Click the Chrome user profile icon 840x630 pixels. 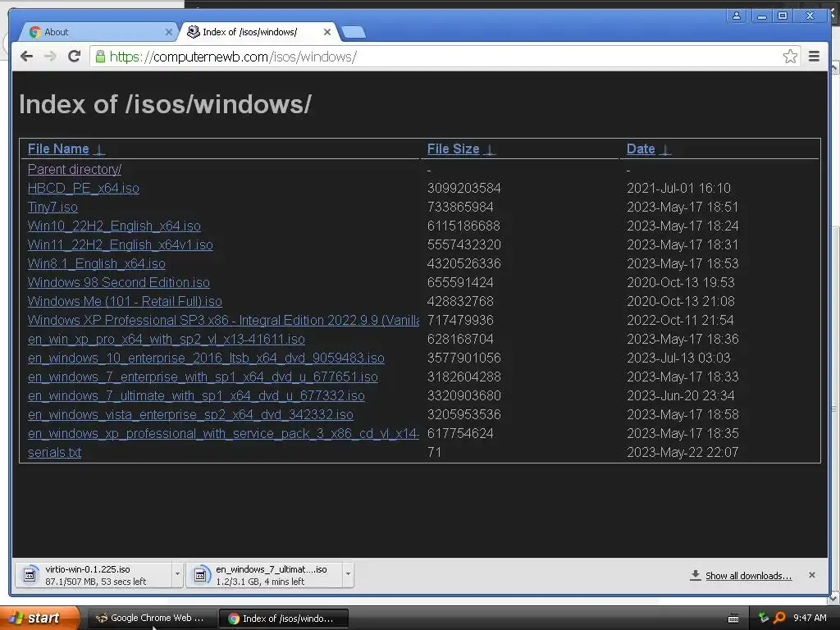[x=737, y=16]
